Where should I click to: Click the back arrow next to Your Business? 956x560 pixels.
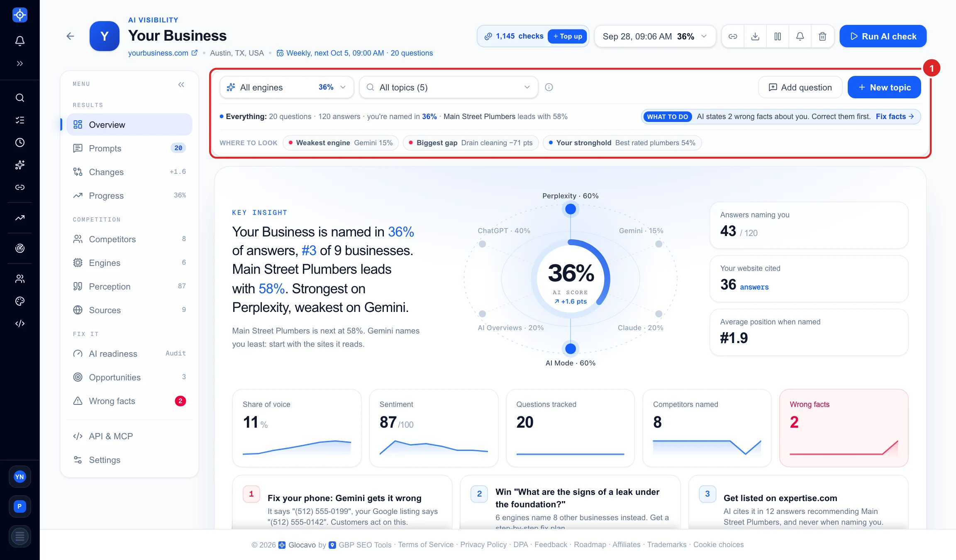[x=70, y=36]
